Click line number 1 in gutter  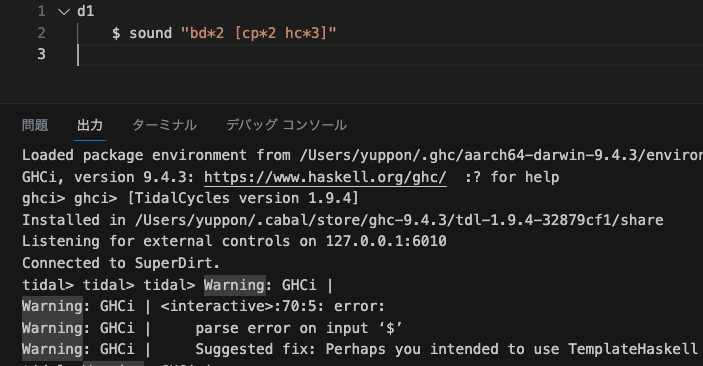click(42, 11)
